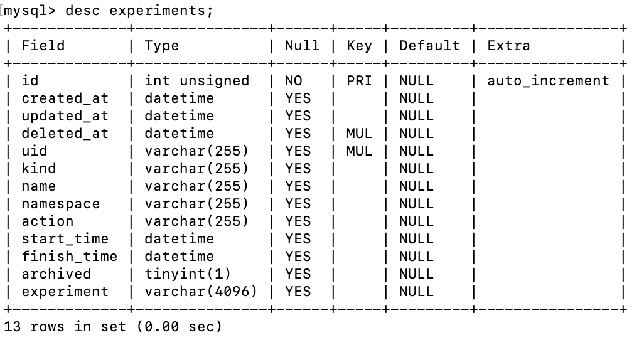Screen dimensions: 644x340
Task: Click the created_at field name
Action: coord(65,98)
